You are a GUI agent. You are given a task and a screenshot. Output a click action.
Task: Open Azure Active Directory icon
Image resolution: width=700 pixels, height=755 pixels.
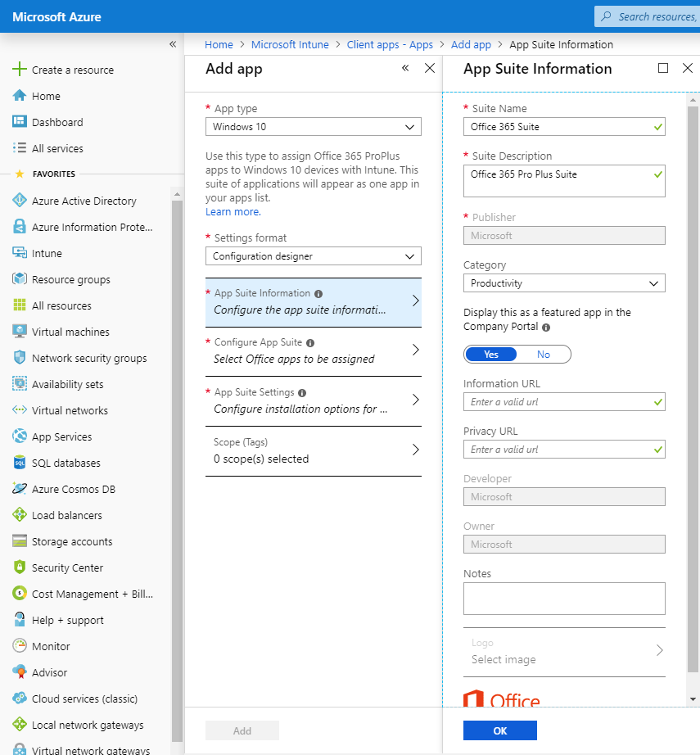coord(20,201)
